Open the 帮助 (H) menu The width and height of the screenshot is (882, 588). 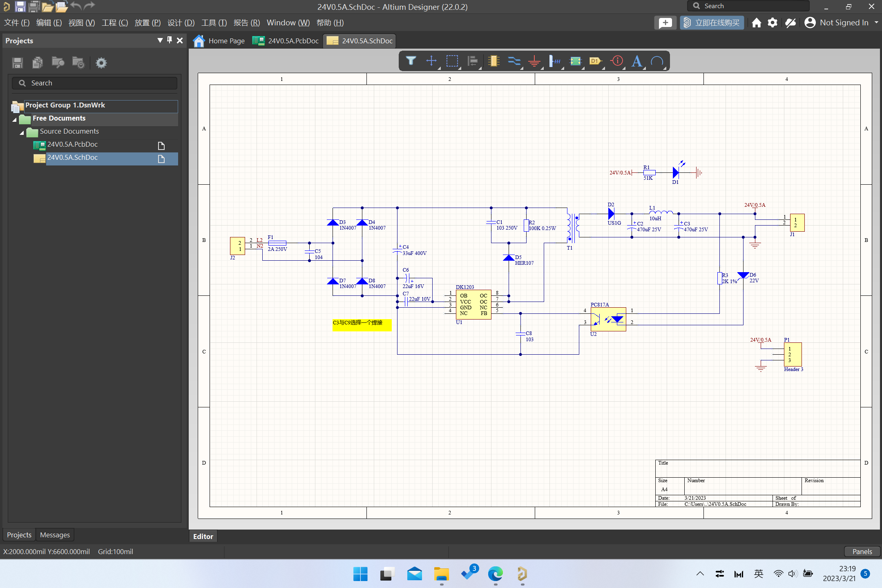coord(330,23)
